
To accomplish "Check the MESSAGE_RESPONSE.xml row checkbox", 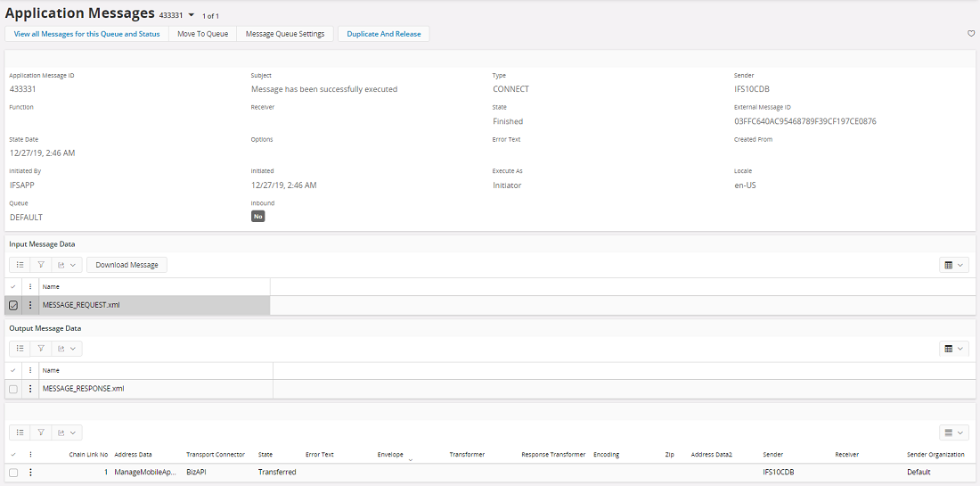I will click(13, 389).
